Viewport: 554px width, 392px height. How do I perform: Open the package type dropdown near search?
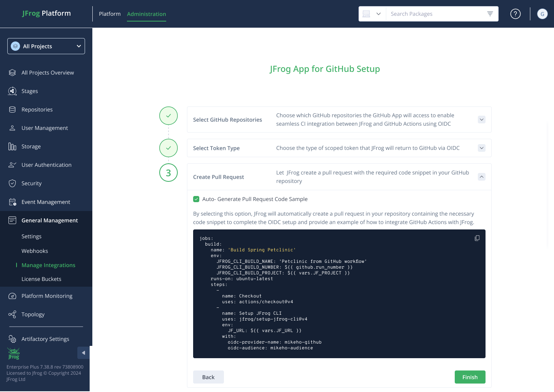click(x=372, y=14)
